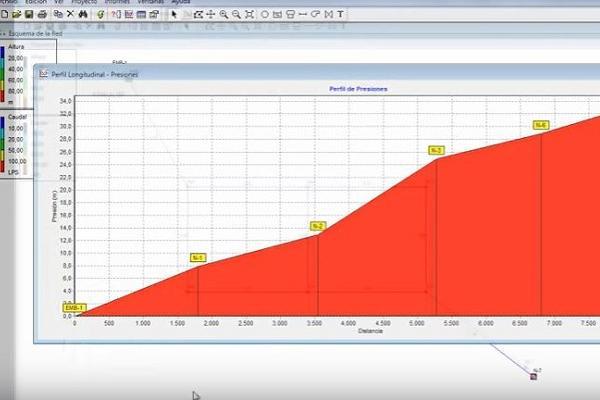Screen dimensions: 600x400
Task: Choose the Add Label T tool
Action: click(x=341, y=15)
